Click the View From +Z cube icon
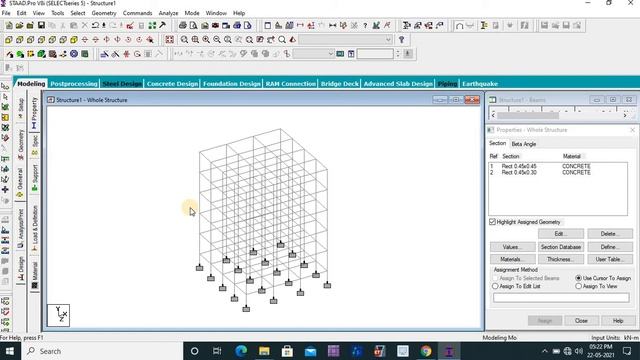Viewport: 640px width, 360px height. (9, 40)
